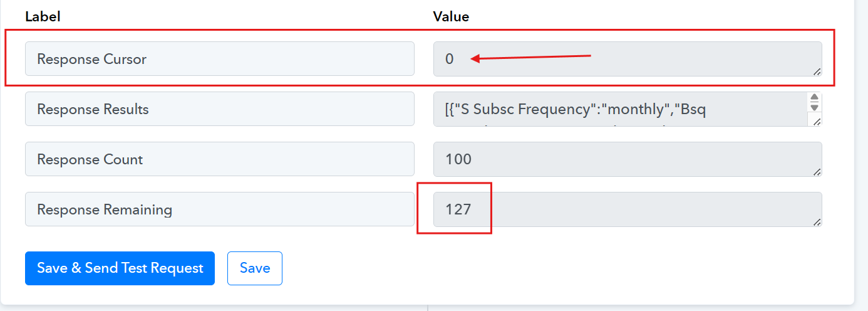Click the vertical divider below the form card
Screen dimensions: 868x311
[x=428, y=308]
